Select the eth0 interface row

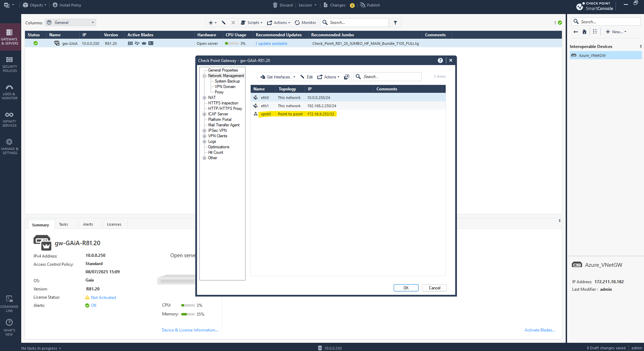[348, 98]
